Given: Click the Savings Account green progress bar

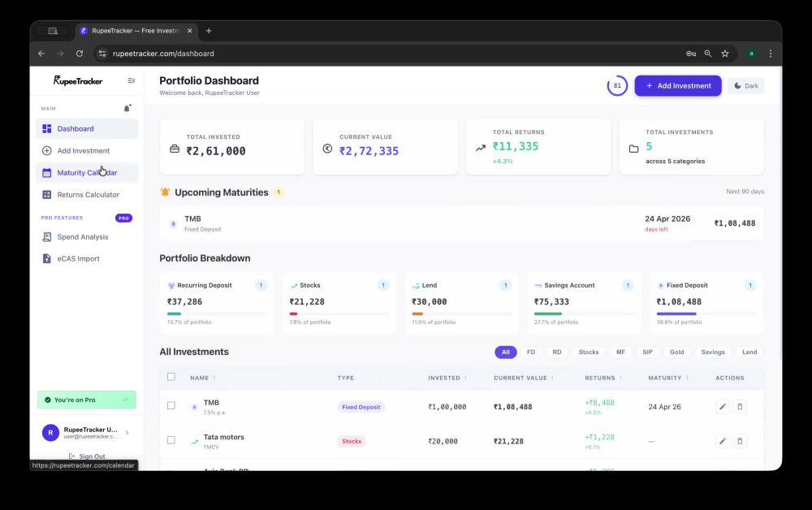Looking at the screenshot, I should pyautogui.click(x=548, y=313).
